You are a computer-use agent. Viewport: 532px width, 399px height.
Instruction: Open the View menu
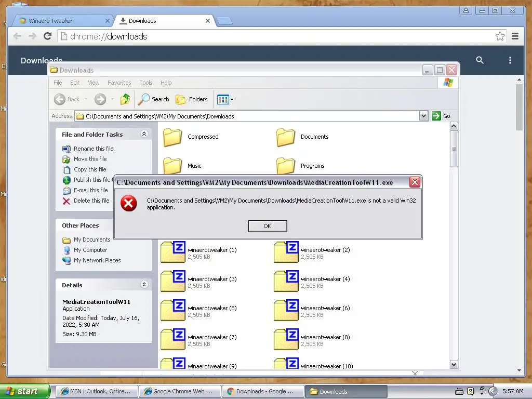(x=94, y=83)
